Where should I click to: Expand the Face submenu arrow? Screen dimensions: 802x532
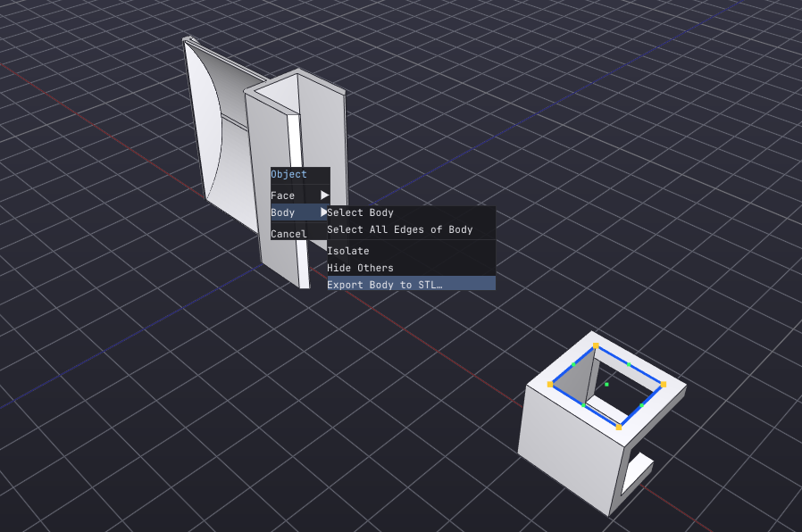pyautogui.click(x=324, y=195)
